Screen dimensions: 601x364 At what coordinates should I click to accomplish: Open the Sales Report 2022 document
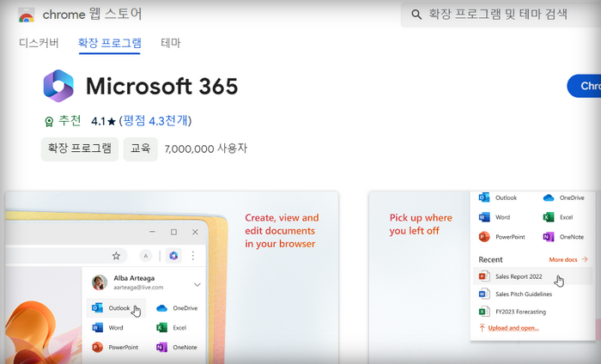532,276
